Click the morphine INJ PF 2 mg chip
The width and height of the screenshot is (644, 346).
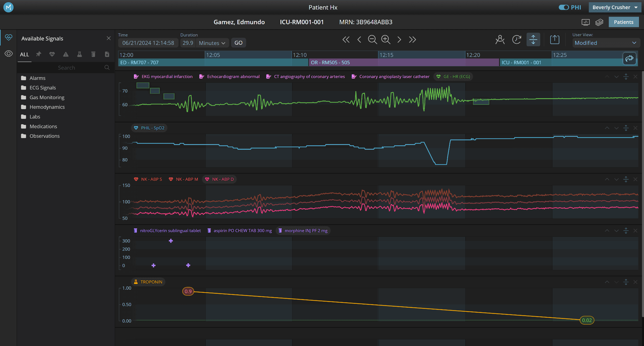[303, 231]
